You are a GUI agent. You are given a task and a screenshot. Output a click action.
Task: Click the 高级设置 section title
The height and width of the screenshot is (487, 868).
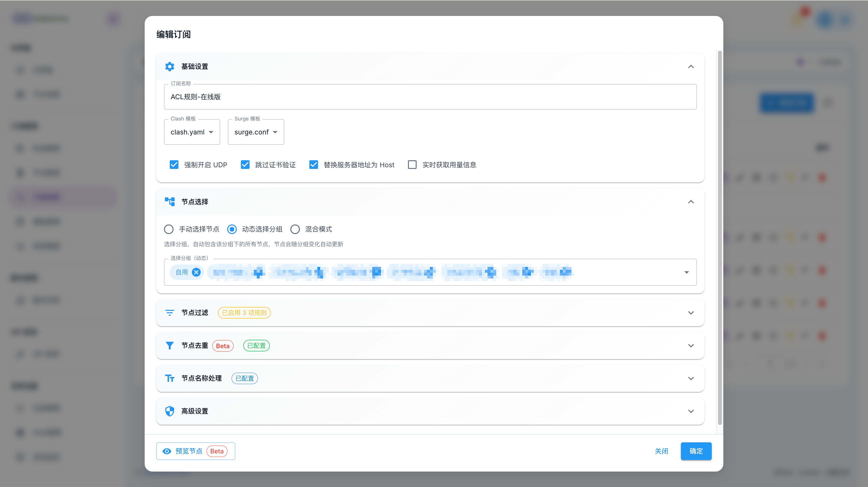(x=194, y=411)
